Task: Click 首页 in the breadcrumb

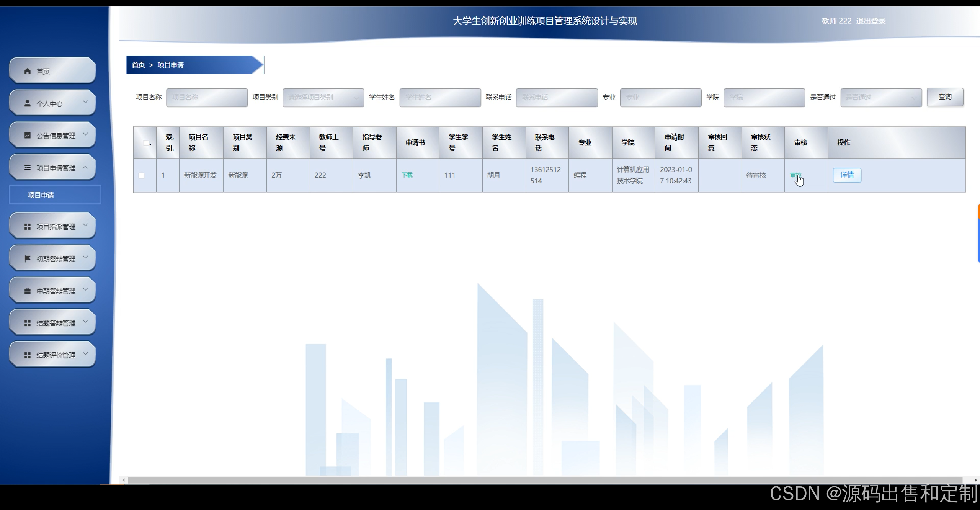Action: (x=138, y=65)
